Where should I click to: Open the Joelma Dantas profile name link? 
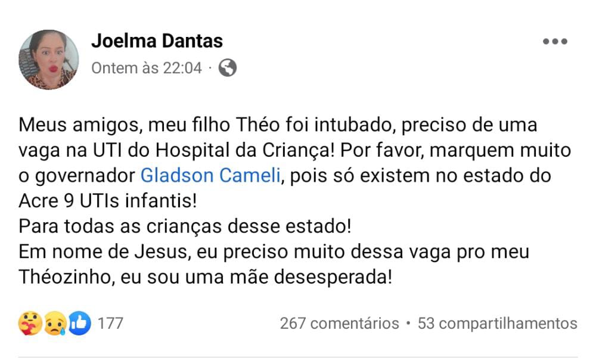(x=157, y=41)
